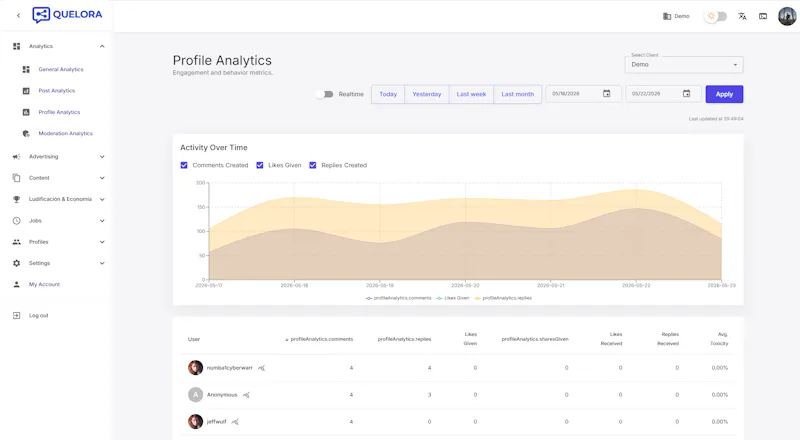Click share icon next to numba1cyberwarr
The image size is (800, 440).
coord(261,368)
